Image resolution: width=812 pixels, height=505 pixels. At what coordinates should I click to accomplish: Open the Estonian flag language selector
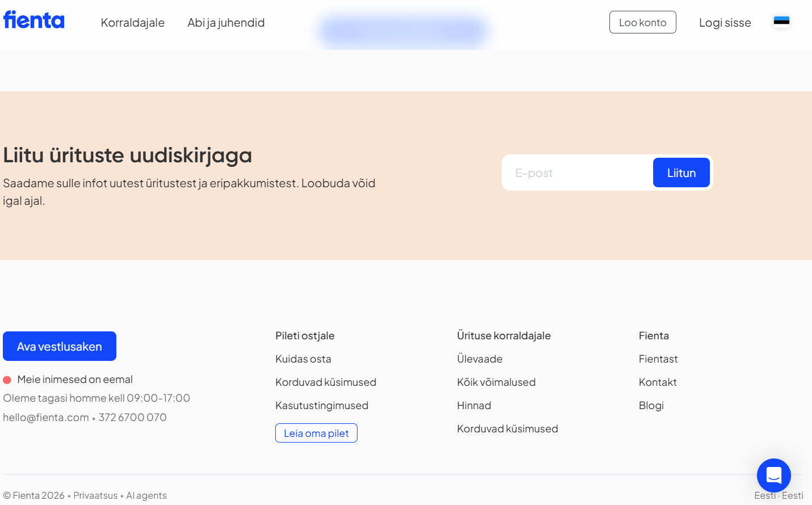point(781,22)
